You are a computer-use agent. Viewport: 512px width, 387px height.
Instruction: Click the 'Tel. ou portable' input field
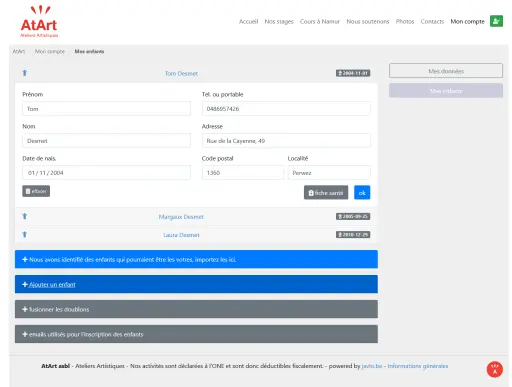click(x=286, y=109)
